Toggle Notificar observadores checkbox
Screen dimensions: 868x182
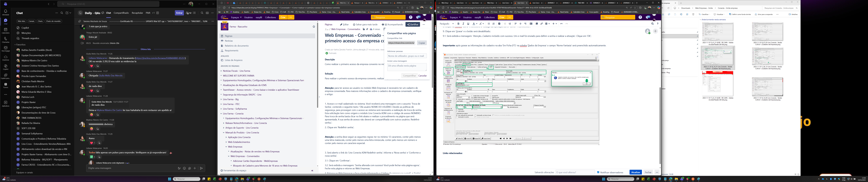tap(598, 172)
